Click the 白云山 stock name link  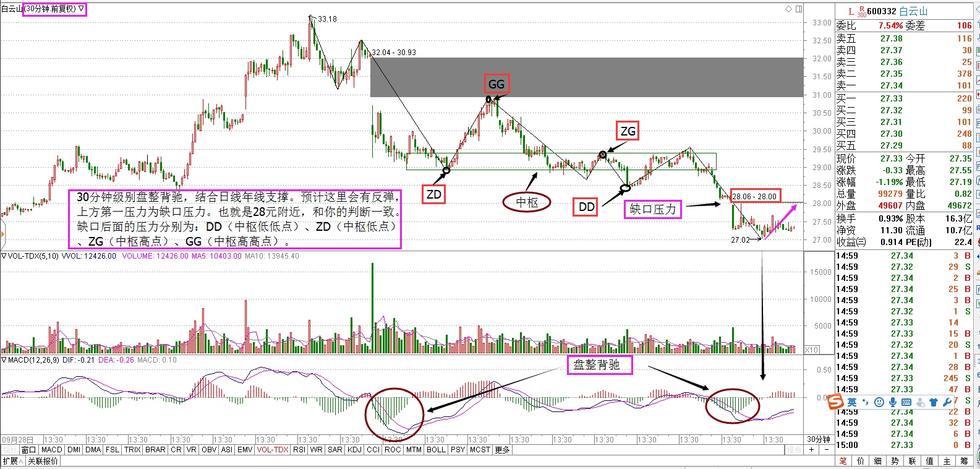point(913,11)
